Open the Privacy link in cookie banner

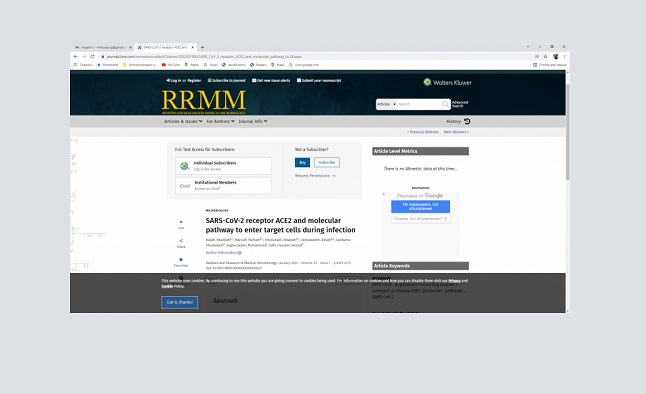coord(454,281)
